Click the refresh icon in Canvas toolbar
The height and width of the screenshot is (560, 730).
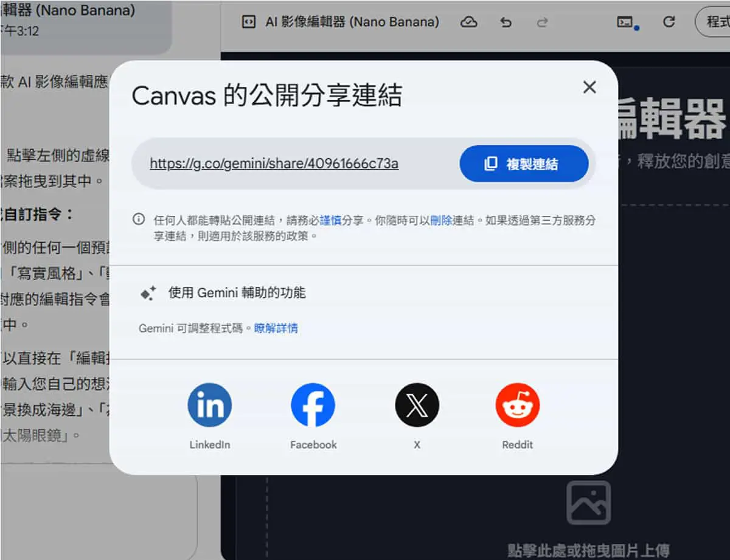click(x=669, y=22)
